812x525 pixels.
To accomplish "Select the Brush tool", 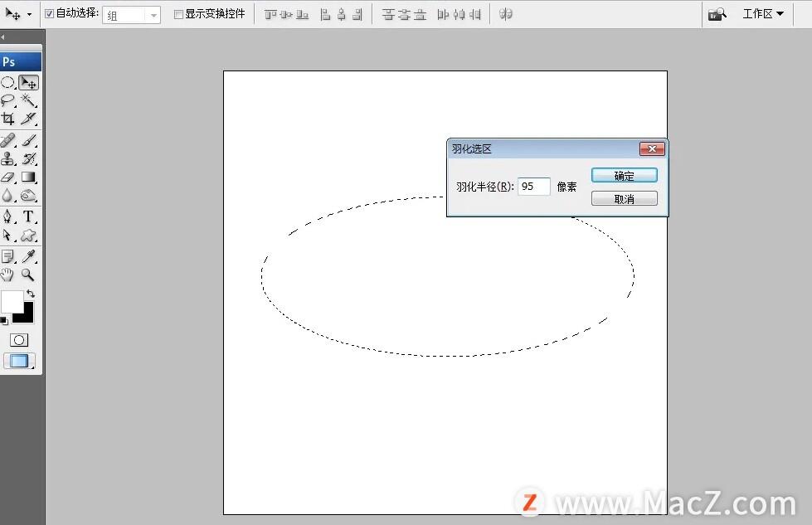I will (28, 140).
